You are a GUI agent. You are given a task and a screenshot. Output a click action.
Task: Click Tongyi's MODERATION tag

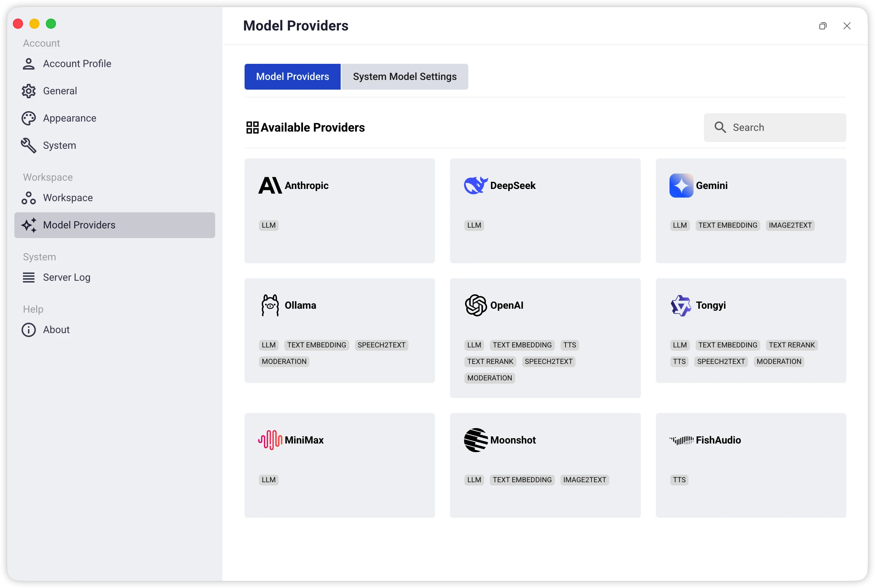[x=779, y=361]
